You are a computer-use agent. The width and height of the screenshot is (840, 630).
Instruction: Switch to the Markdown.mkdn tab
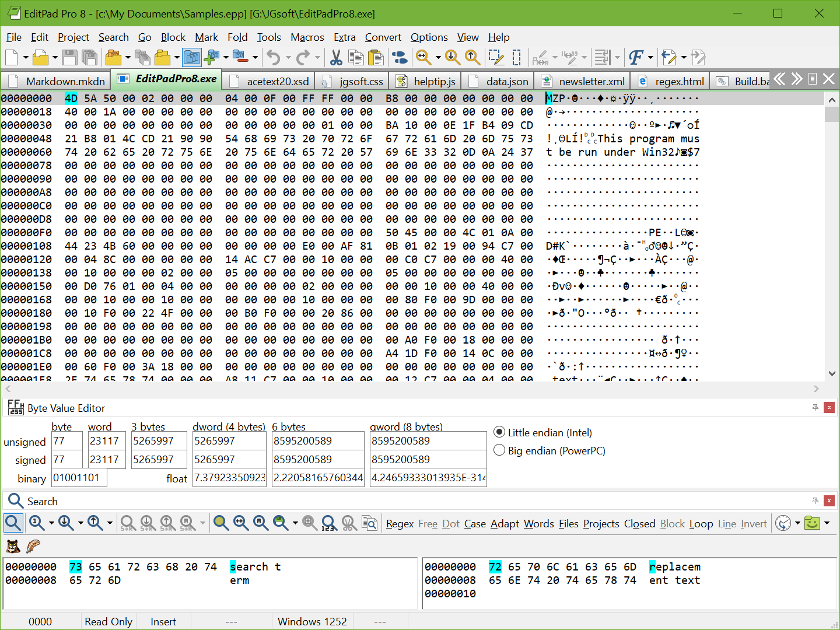pos(57,81)
